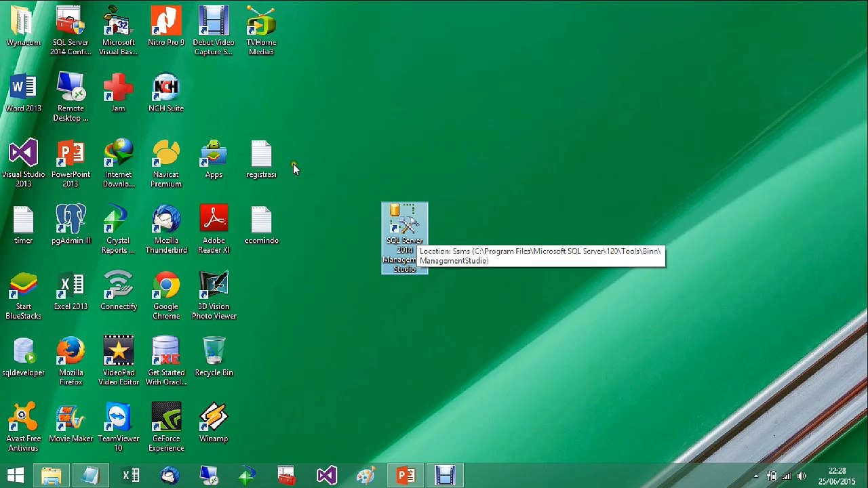868x488 pixels.
Task: Select the timer file on the desktop
Action: (23, 225)
